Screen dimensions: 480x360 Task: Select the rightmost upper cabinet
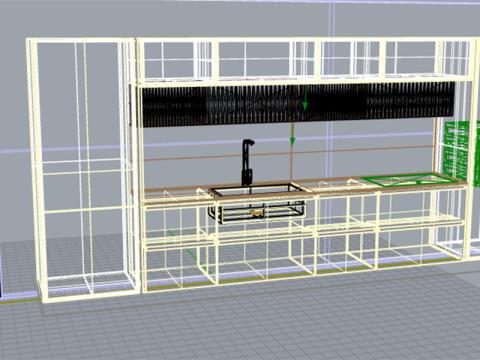(429, 59)
